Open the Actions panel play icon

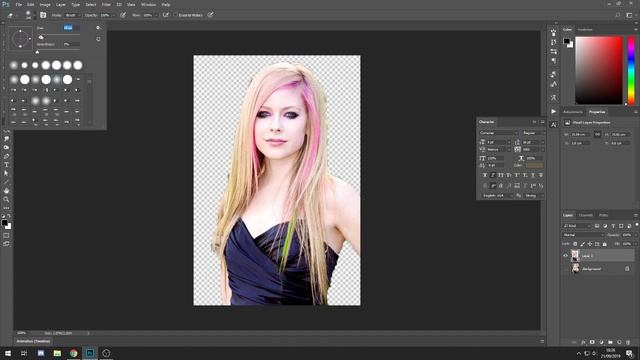pos(553,111)
